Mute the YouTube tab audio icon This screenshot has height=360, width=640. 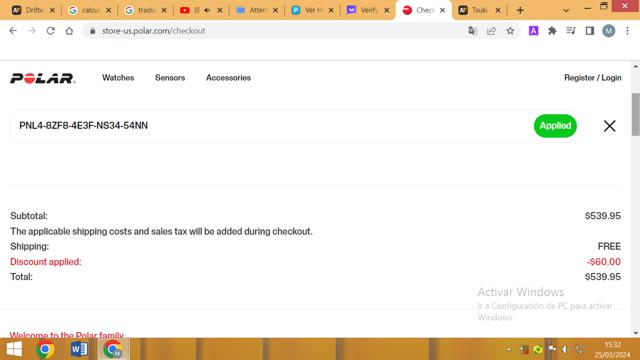click(207, 10)
